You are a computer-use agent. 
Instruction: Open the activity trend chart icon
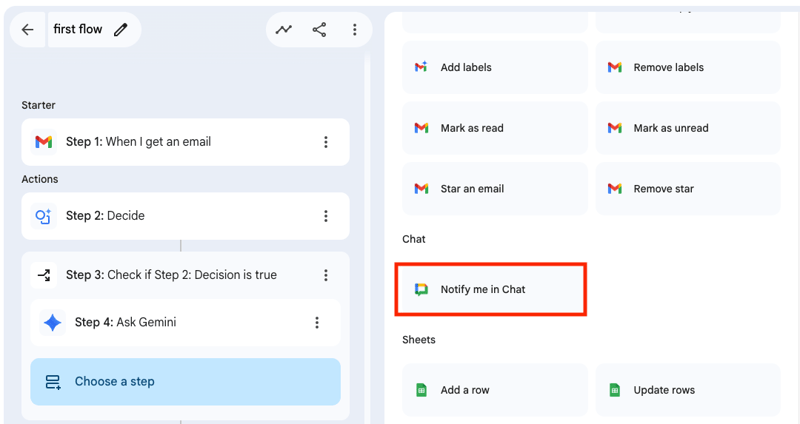[284, 30]
